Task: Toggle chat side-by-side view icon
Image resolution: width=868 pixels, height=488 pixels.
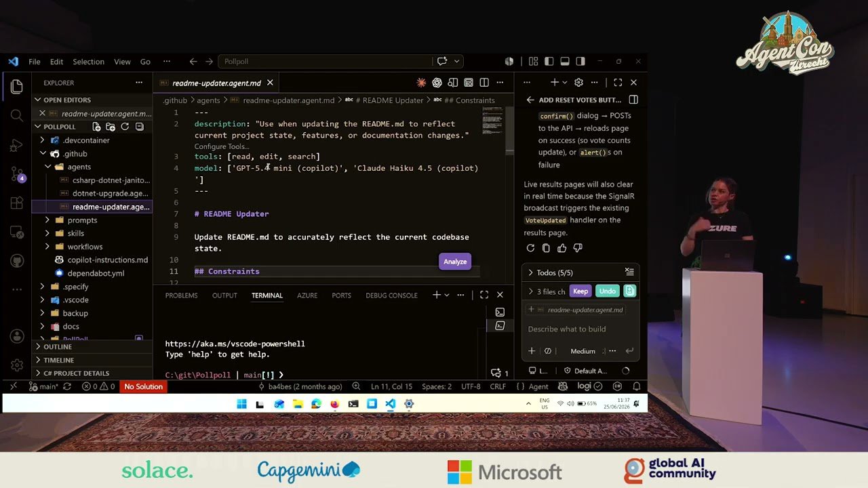Action: tap(633, 100)
